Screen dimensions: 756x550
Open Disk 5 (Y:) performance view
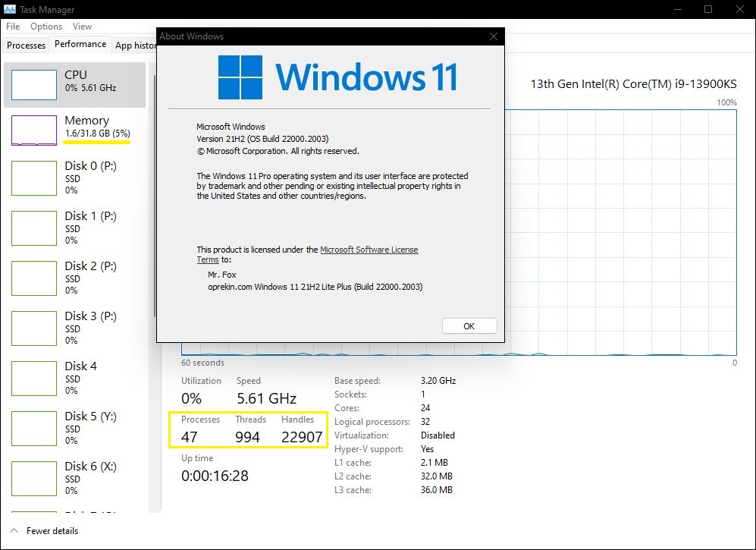coord(75,429)
